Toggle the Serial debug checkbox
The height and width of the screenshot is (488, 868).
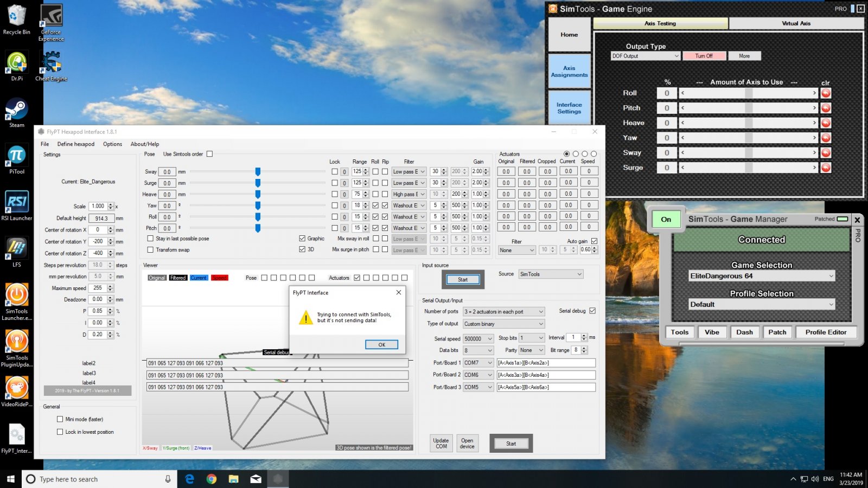[592, 311]
